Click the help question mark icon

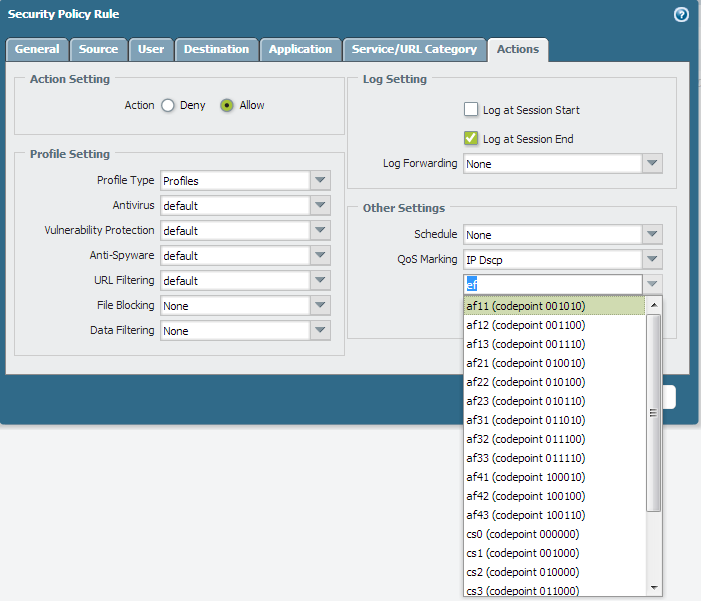(682, 15)
